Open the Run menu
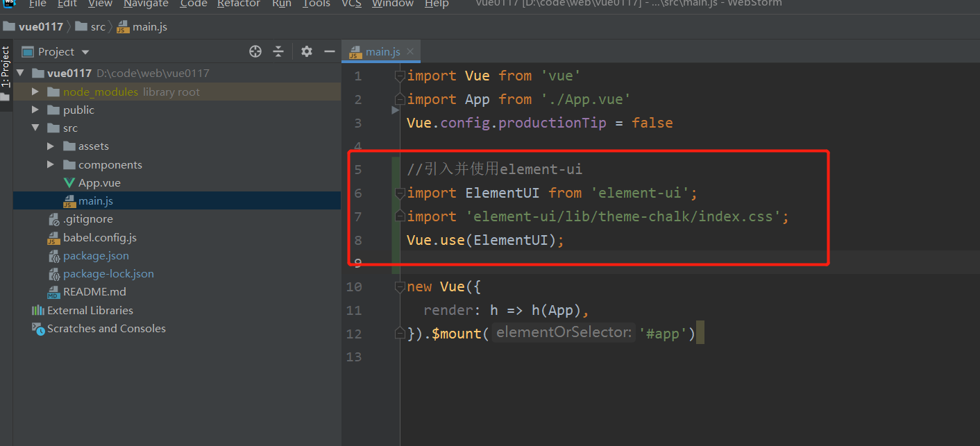 (281, 3)
